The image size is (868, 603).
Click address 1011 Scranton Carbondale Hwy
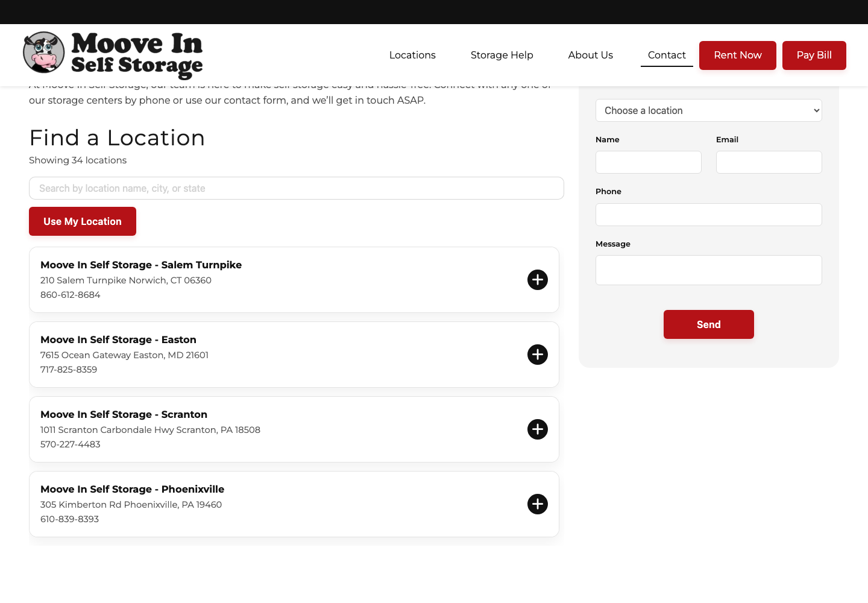click(150, 430)
